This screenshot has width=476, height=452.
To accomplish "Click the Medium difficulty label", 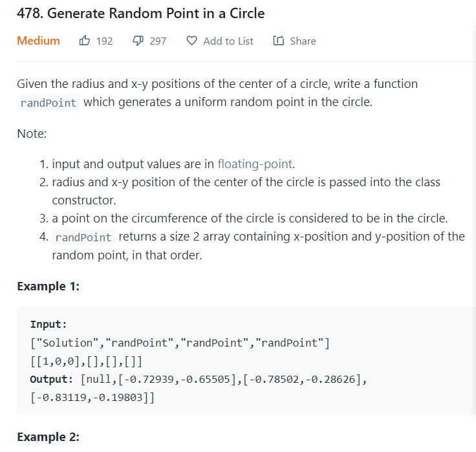I will (x=38, y=41).
